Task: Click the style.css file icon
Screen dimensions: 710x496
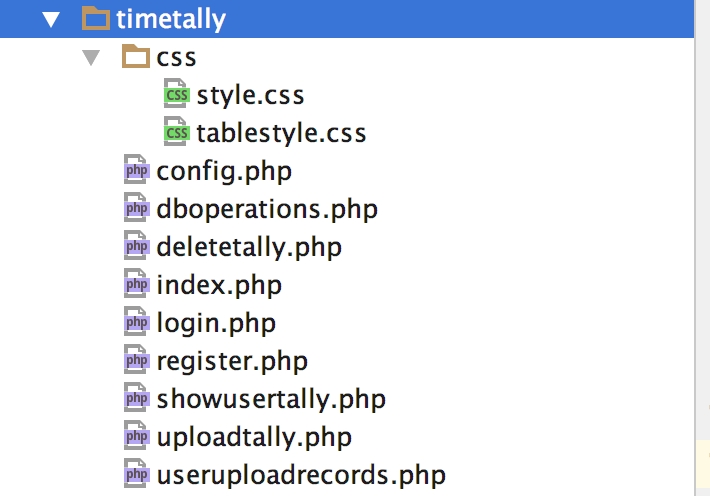Action: click(x=177, y=94)
